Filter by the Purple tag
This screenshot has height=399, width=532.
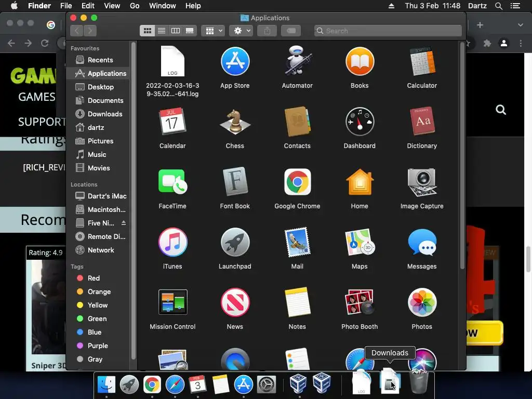coord(98,345)
